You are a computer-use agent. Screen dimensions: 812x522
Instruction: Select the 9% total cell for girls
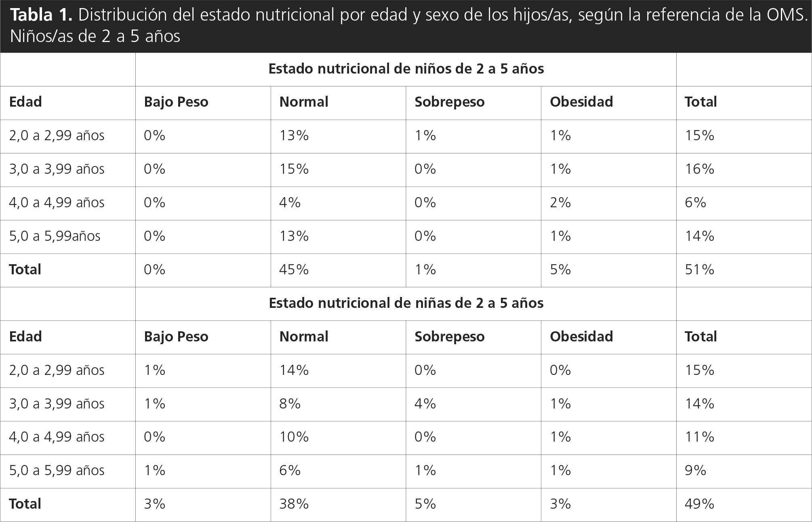tap(695, 471)
